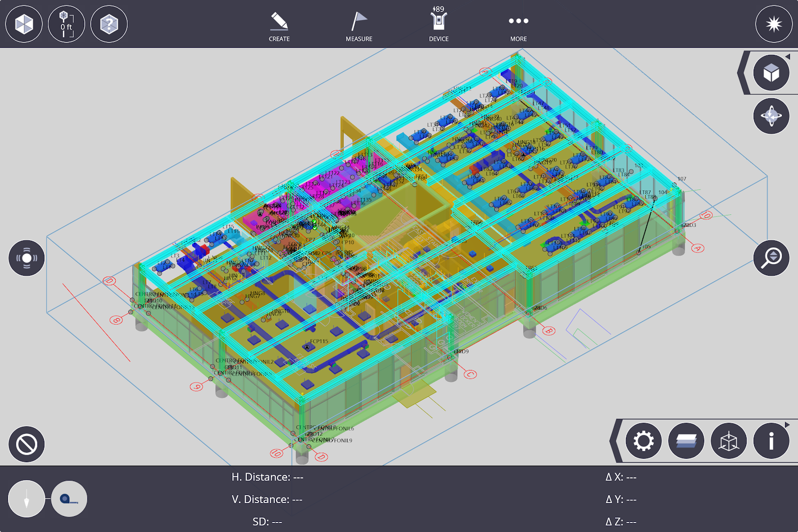Open the help question-mark cube

[109, 24]
